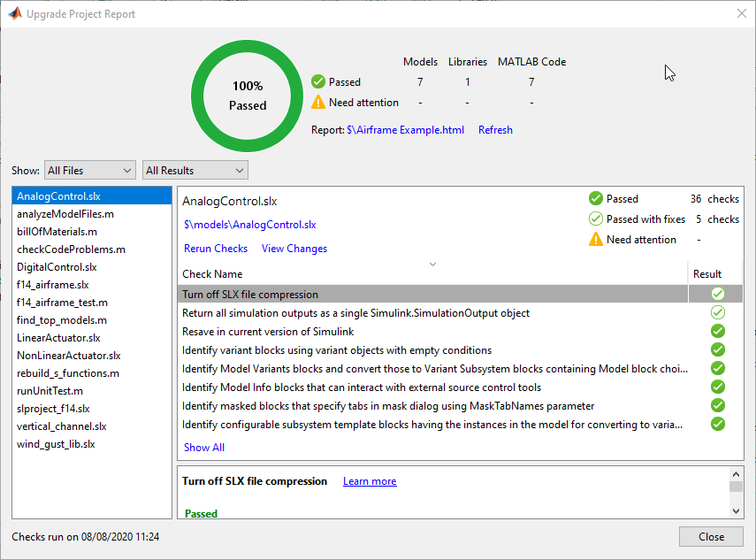
Task: Click result icon for Resave in current version
Action: pyautogui.click(x=717, y=331)
